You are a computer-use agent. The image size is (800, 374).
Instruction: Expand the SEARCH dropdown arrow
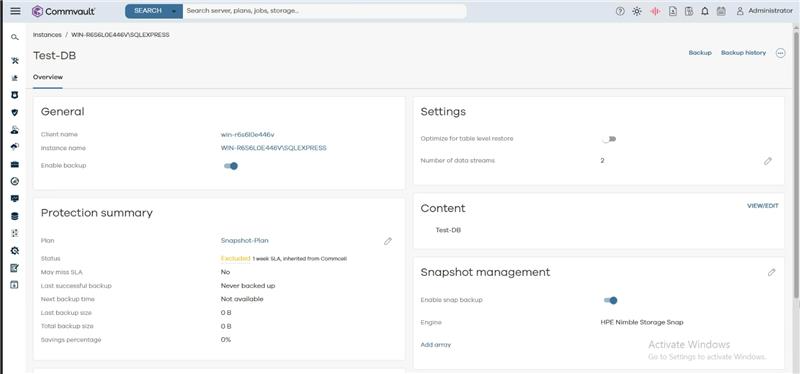click(x=174, y=11)
